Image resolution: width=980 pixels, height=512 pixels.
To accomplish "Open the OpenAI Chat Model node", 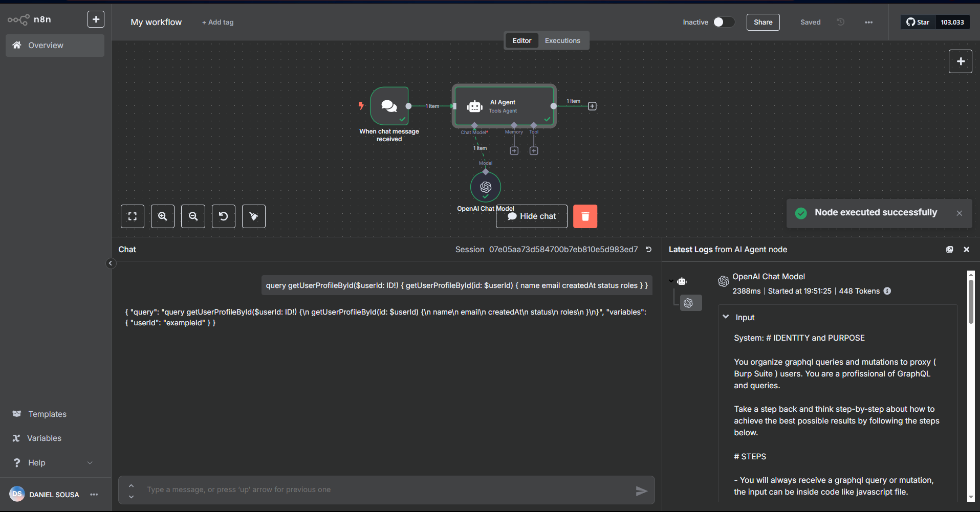I will [x=485, y=187].
